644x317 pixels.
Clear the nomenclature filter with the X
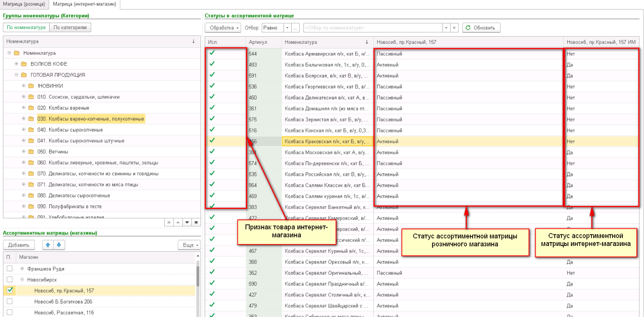[454, 28]
